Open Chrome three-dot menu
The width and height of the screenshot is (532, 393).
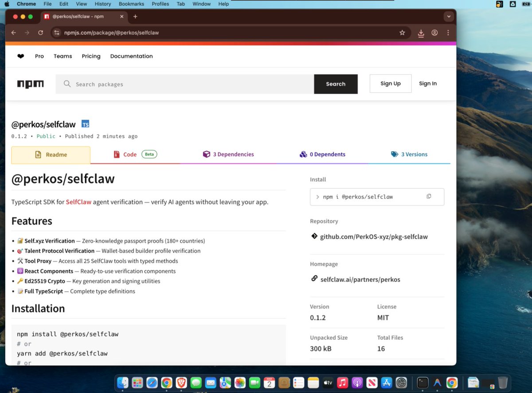[x=448, y=33]
